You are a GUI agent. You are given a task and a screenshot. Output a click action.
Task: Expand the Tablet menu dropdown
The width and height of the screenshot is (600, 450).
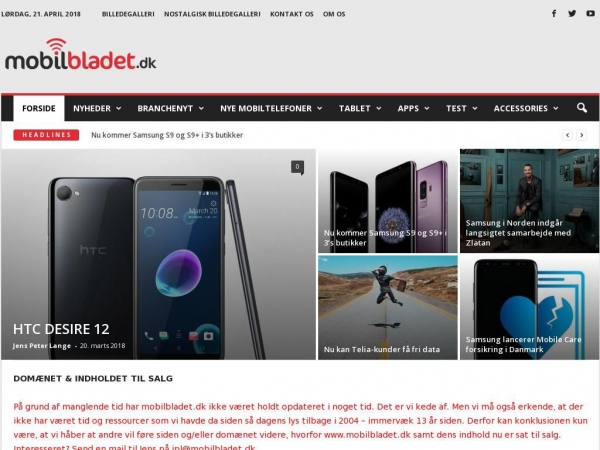point(360,108)
